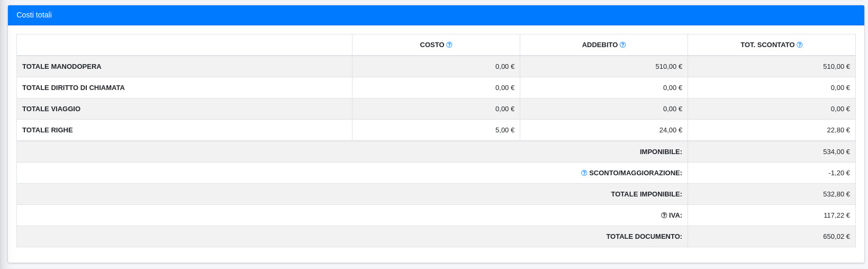Click the Costi totali panel header
This screenshot has height=269, width=868.
(34, 15)
